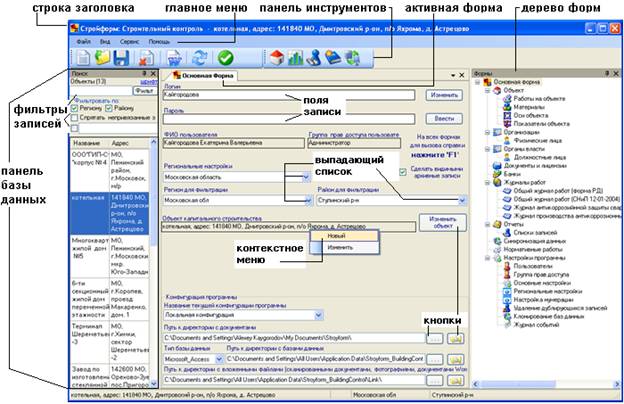Click ellipsis button for documents directory
The image size is (624, 404).
435,338
